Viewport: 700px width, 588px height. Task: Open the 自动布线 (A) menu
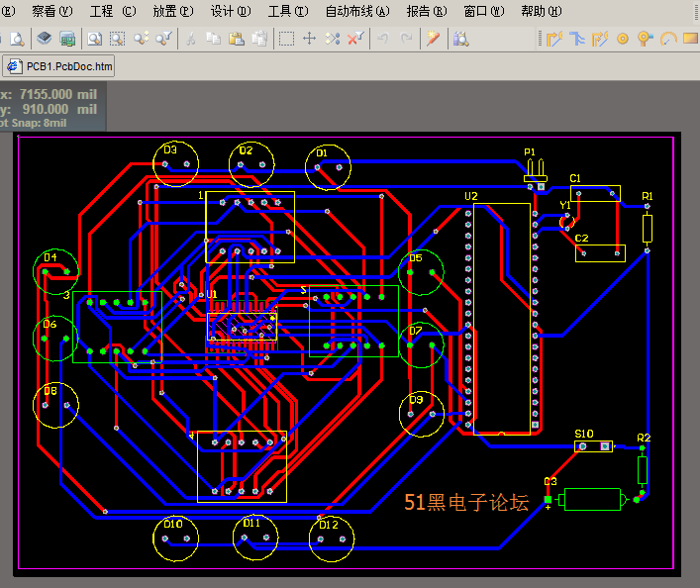pos(357,11)
